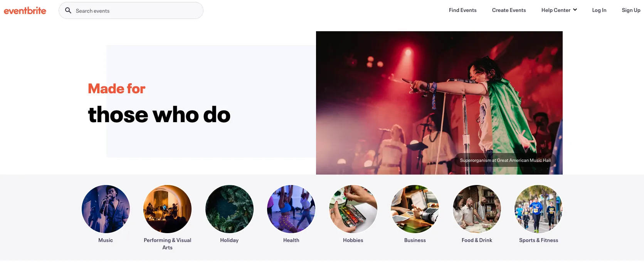Focus the Search events field
Image resolution: width=644 pixels, height=274 pixels.
click(131, 10)
